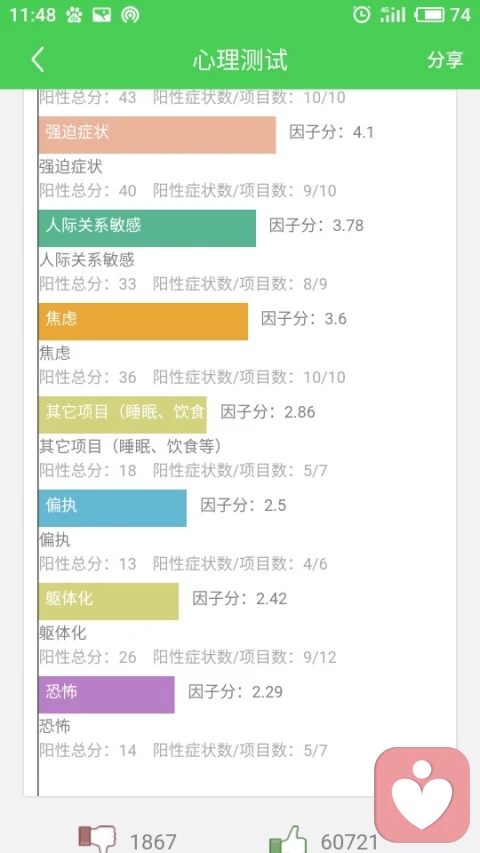The image size is (480, 853).
Task: Tap the 因子分: 4.1 score label
Action: (331, 132)
